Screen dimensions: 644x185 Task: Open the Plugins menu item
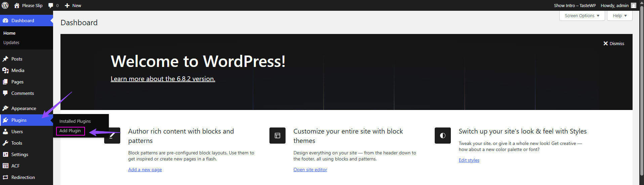[x=27, y=120]
